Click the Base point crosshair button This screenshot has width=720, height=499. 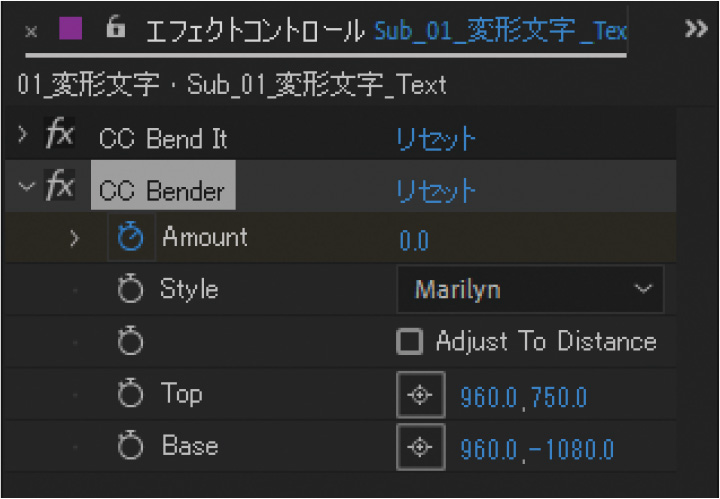[x=420, y=447]
